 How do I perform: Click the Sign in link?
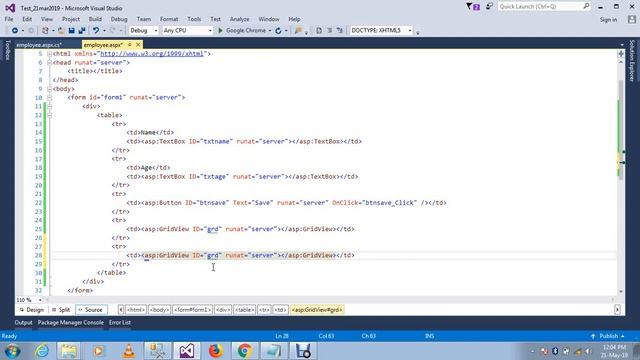coord(608,20)
